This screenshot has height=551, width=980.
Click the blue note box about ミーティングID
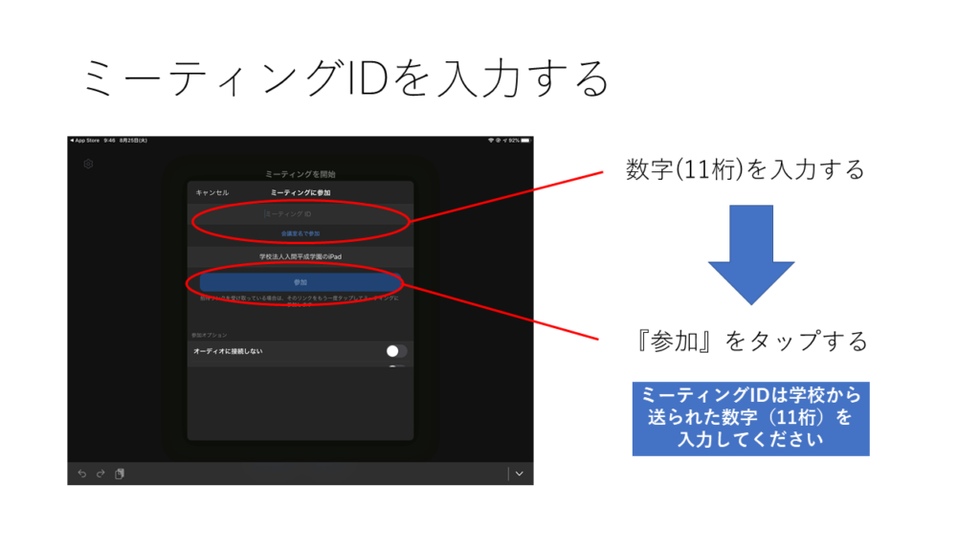pyautogui.click(x=750, y=419)
